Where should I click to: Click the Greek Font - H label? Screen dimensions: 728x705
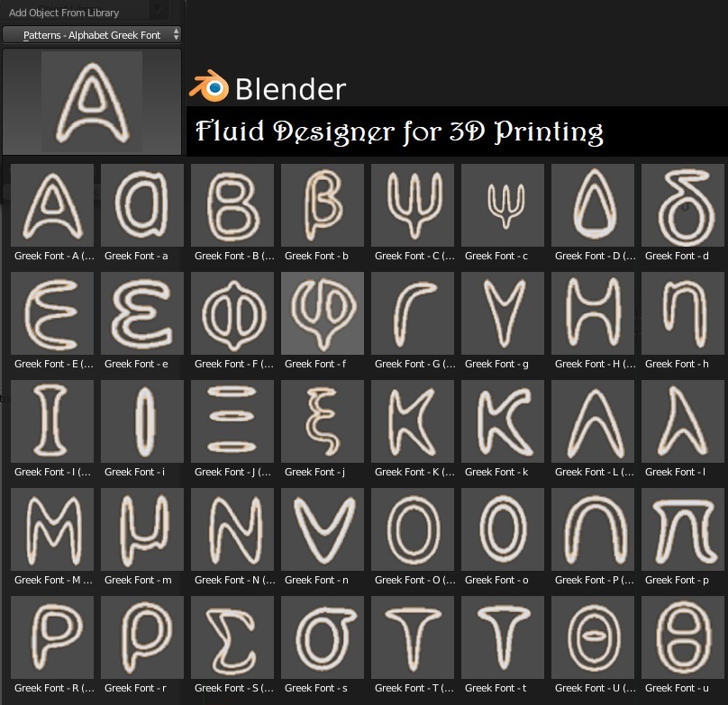(x=595, y=364)
